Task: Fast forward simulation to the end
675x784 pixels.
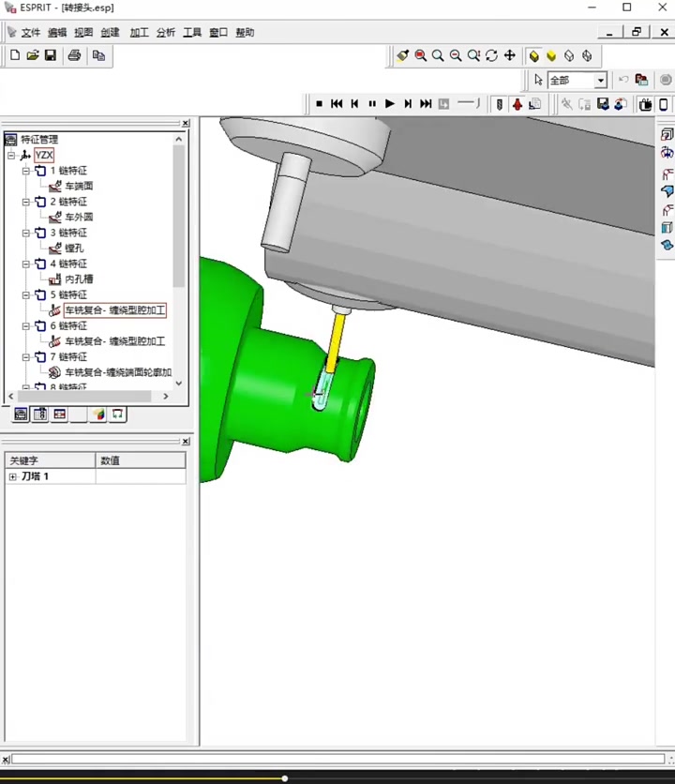Action: pyautogui.click(x=426, y=104)
